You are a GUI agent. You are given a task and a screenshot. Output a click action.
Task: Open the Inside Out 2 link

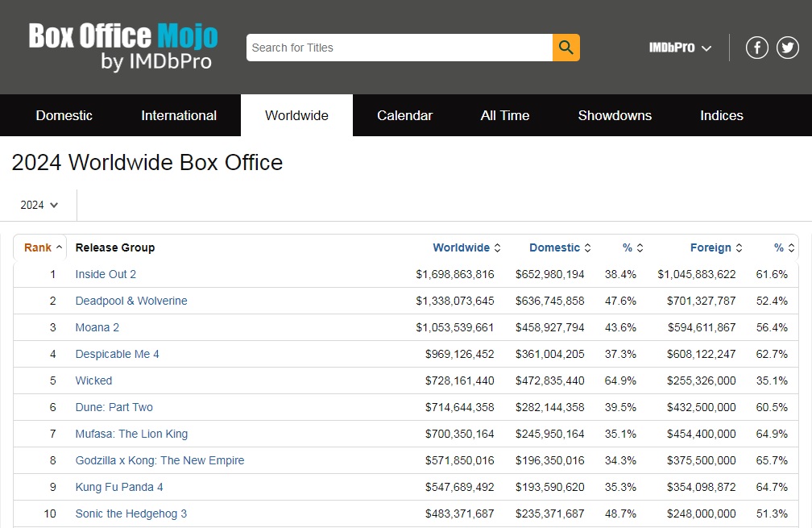coord(106,274)
